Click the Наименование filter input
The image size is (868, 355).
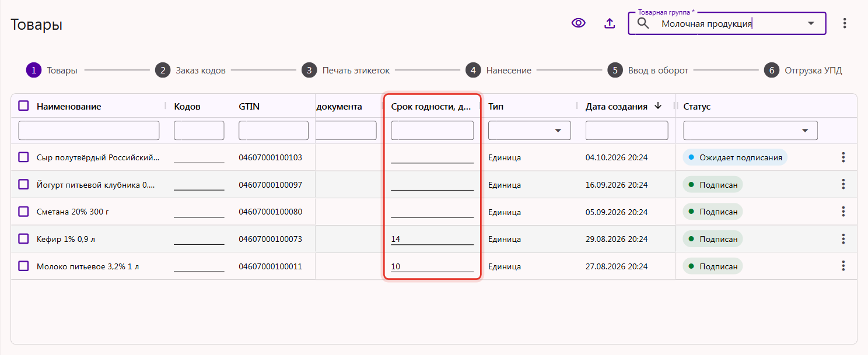[89, 131]
